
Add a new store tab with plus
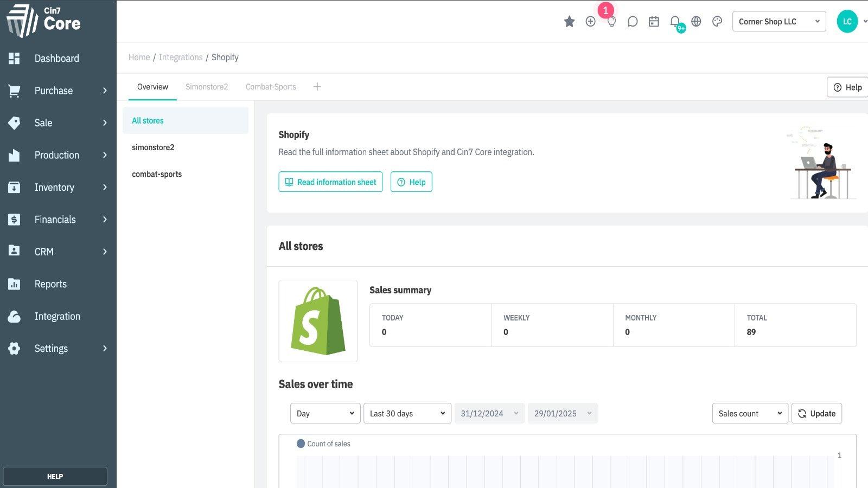[317, 87]
